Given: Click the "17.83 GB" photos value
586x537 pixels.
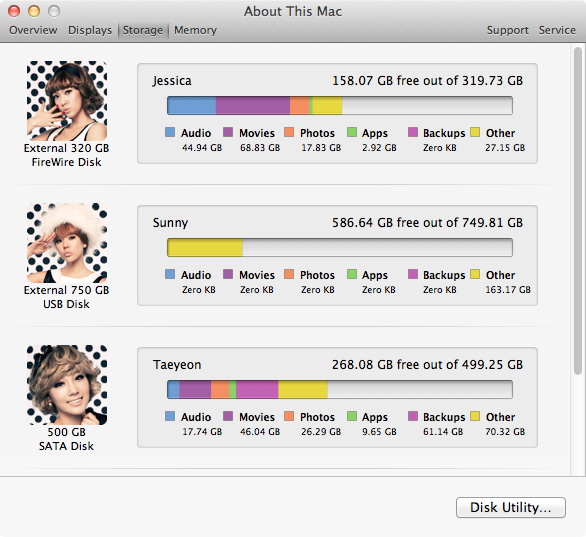Looking at the screenshot, I should [321, 148].
